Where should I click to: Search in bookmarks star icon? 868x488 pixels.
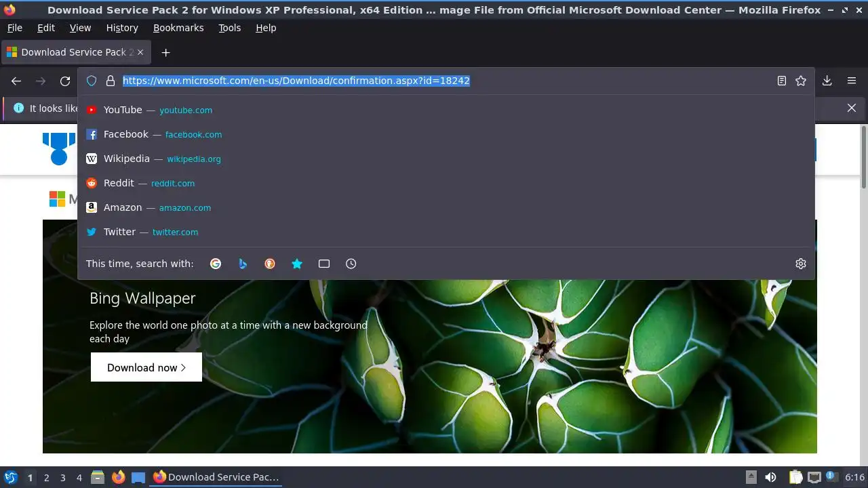click(x=297, y=264)
